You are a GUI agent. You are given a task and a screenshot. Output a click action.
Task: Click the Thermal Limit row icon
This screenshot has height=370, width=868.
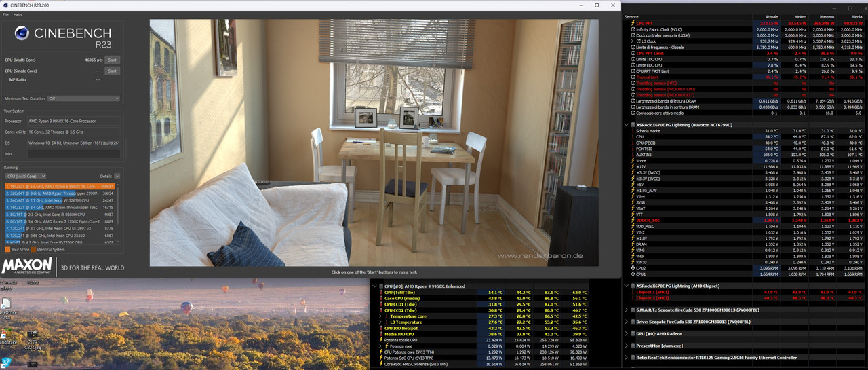[633, 77]
